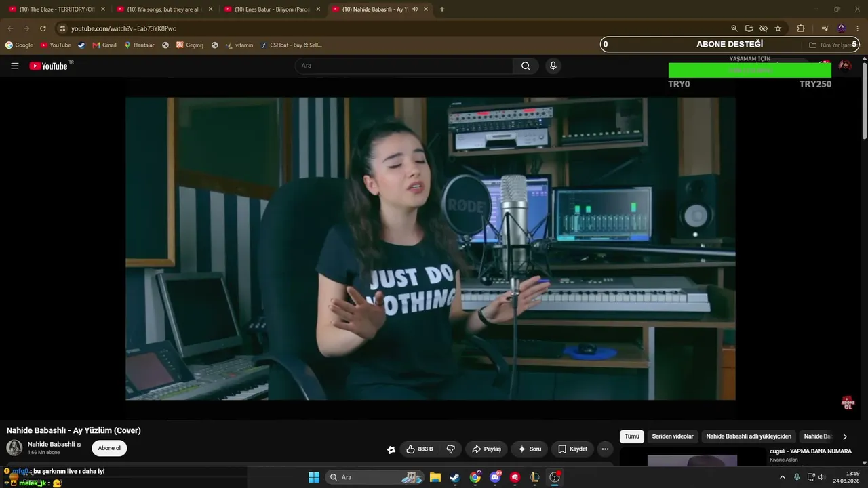Open Nahide Babashli channel avatar
868x488 pixels.
point(14,448)
